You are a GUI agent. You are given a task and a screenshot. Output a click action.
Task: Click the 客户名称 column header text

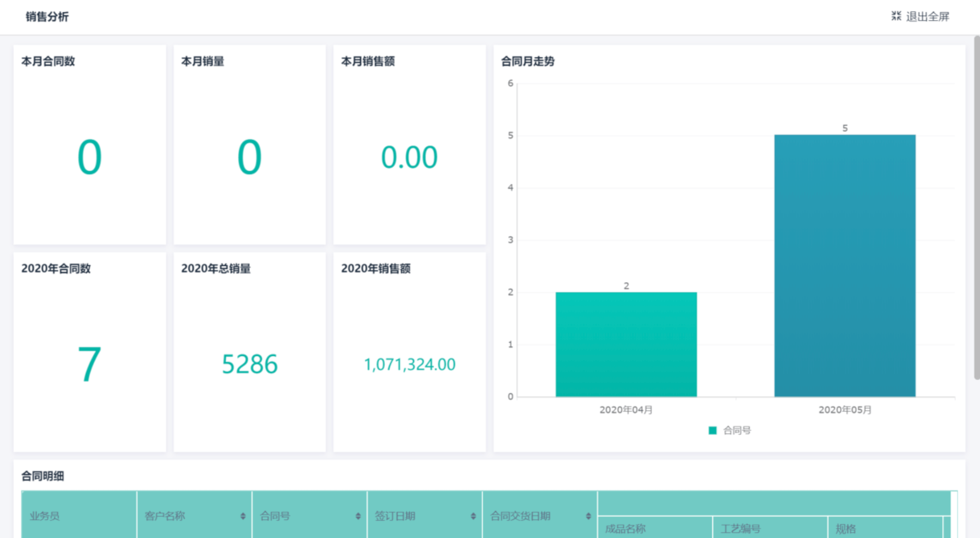pyautogui.click(x=165, y=516)
